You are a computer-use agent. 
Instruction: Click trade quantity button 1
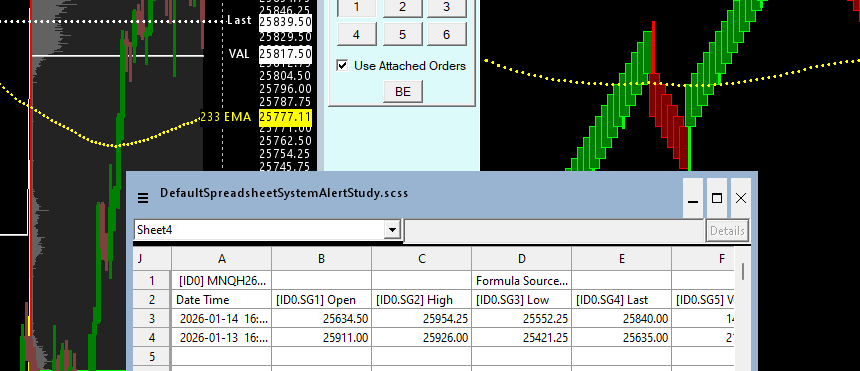coord(357,7)
